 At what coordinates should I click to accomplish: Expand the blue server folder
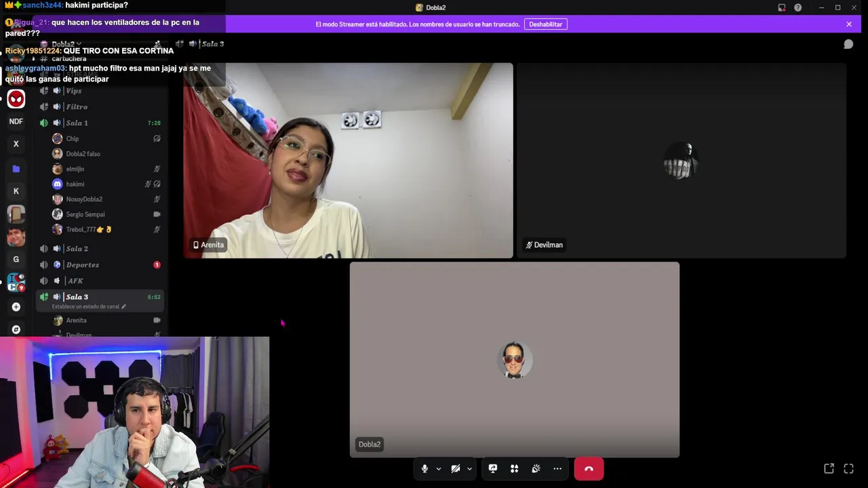16,169
